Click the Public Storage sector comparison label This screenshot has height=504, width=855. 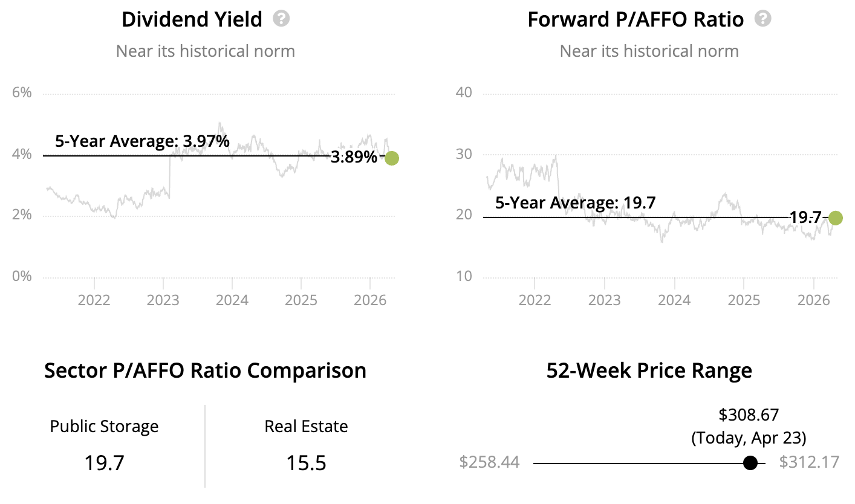(104, 427)
